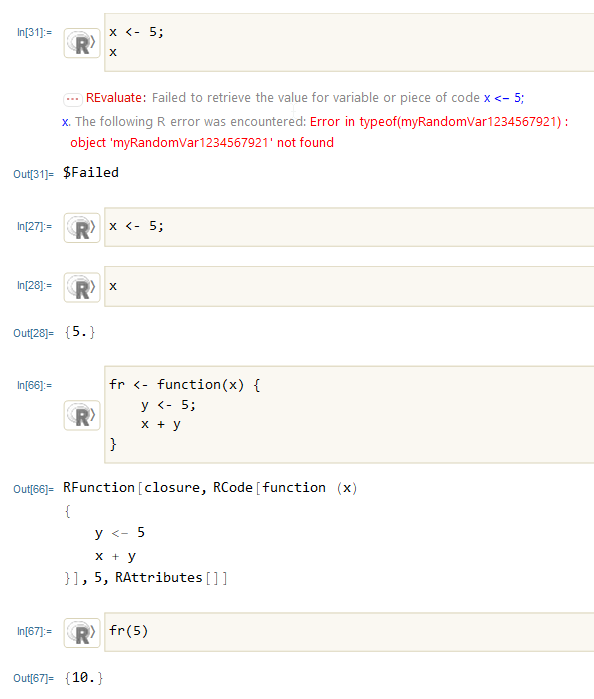Click the RAttributes[] text in output
The height and width of the screenshot is (699, 594).
tap(171, 578)
